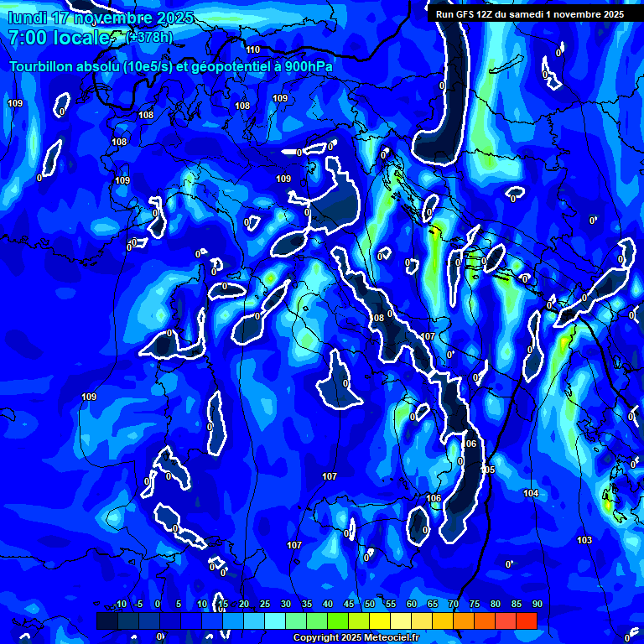This screenshot has height=644, width=644.
Task: Click the 105 geopotential contour label
Action: [x=489, y=470]
